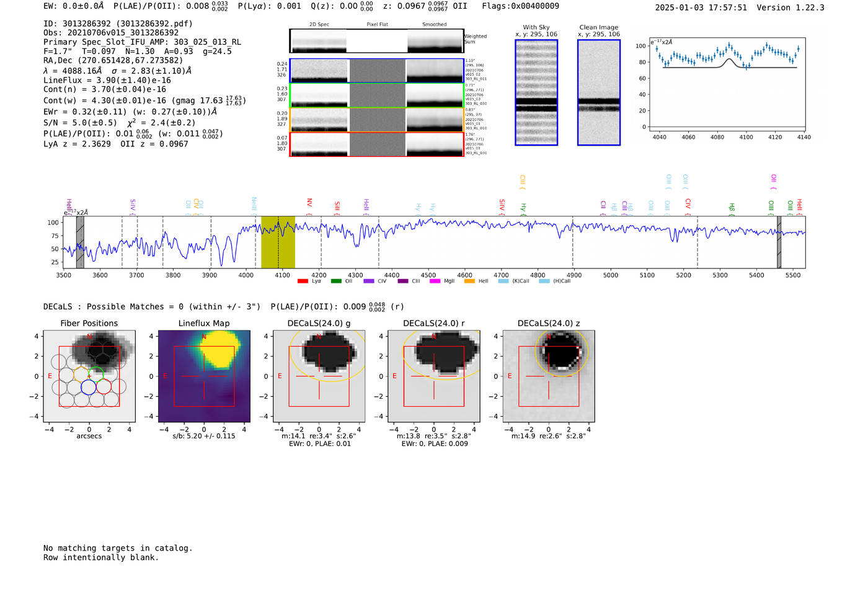
Task: Click the red fiber circle in Fiber Positions
Action: 104,387
